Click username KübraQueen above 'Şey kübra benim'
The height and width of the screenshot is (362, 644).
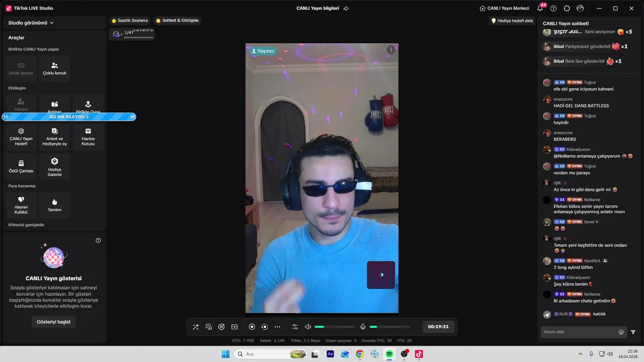(x=578, y=278)
